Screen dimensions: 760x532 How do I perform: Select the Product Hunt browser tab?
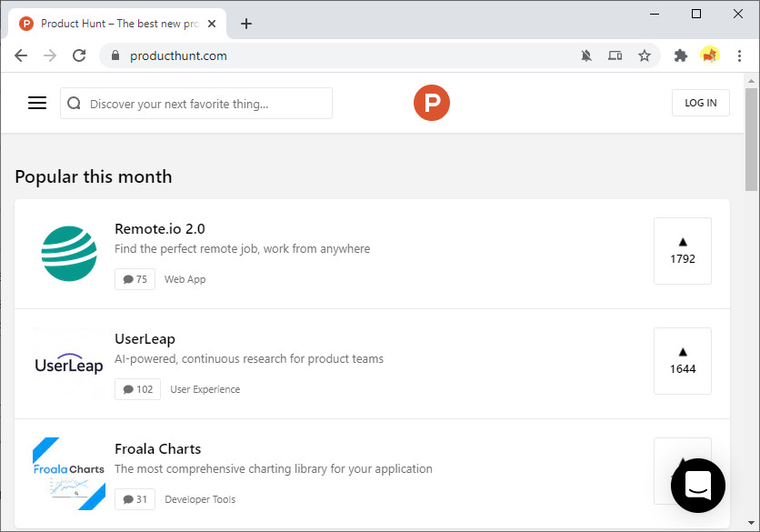[x=117, y=24]
